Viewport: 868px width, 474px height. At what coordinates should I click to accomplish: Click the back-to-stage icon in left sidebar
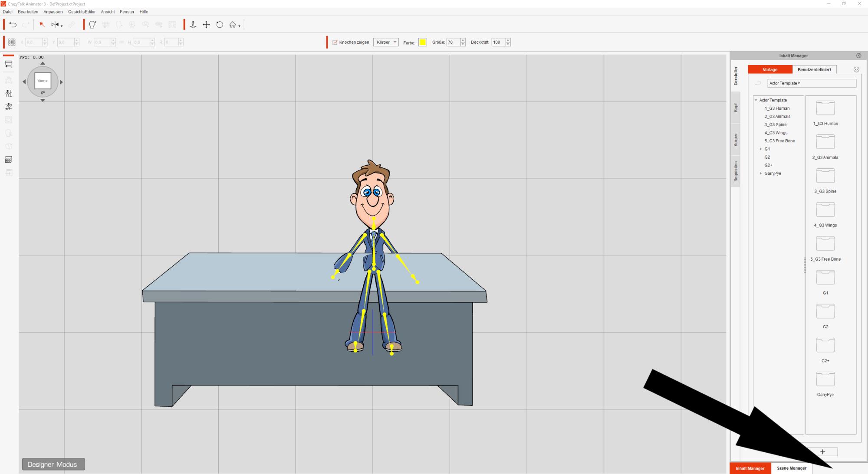9,64
